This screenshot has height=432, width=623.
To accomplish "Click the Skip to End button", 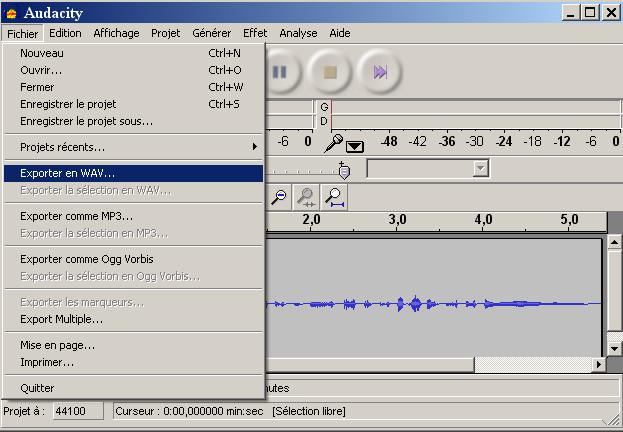I will [x=379, y=72].
